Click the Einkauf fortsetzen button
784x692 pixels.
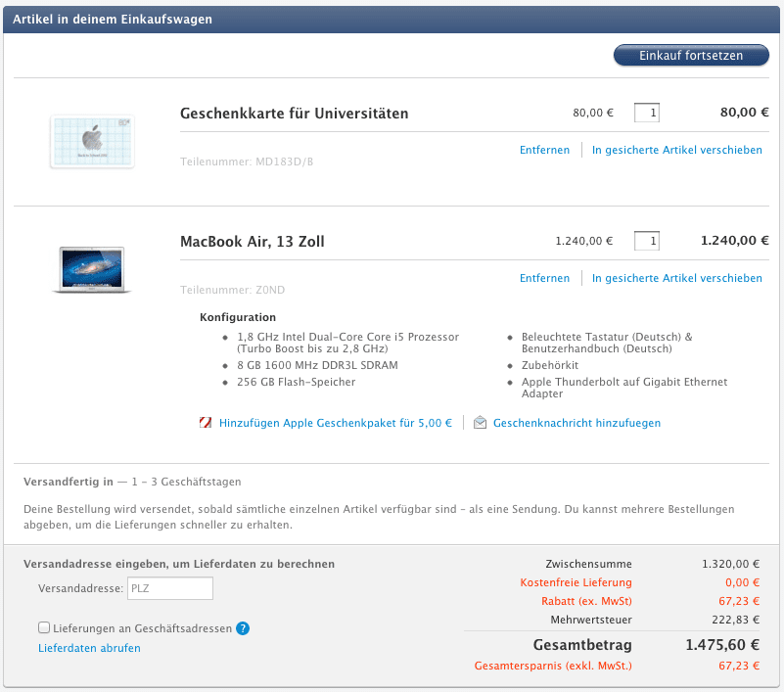pos(691,55)
